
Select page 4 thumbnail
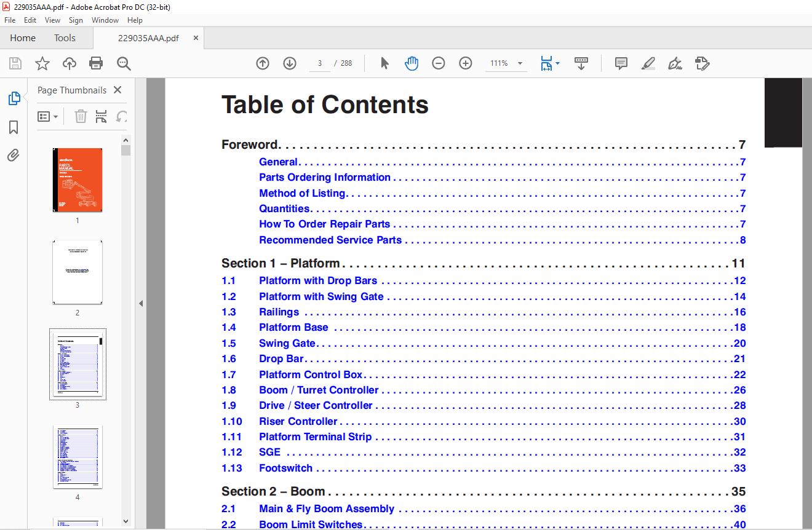(78, 457)
